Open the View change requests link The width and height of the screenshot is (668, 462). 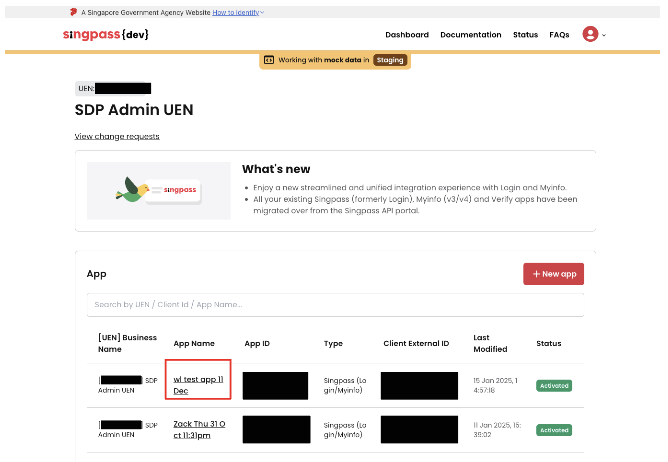[117, 136]
